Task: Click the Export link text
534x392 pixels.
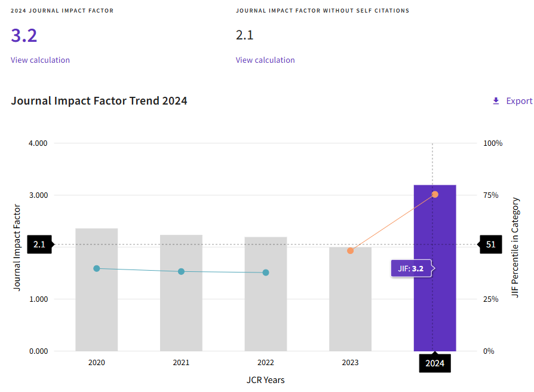Action: coord(519,101)
